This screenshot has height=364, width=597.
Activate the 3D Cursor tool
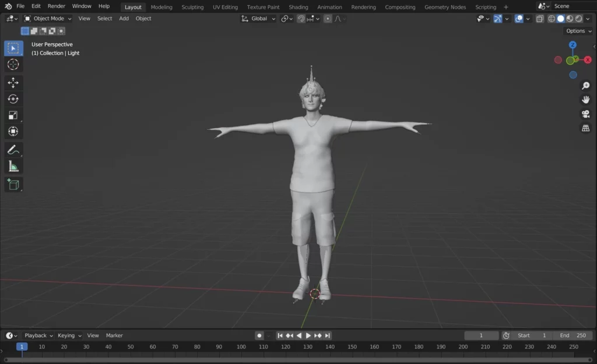click(x=13, y=64)
